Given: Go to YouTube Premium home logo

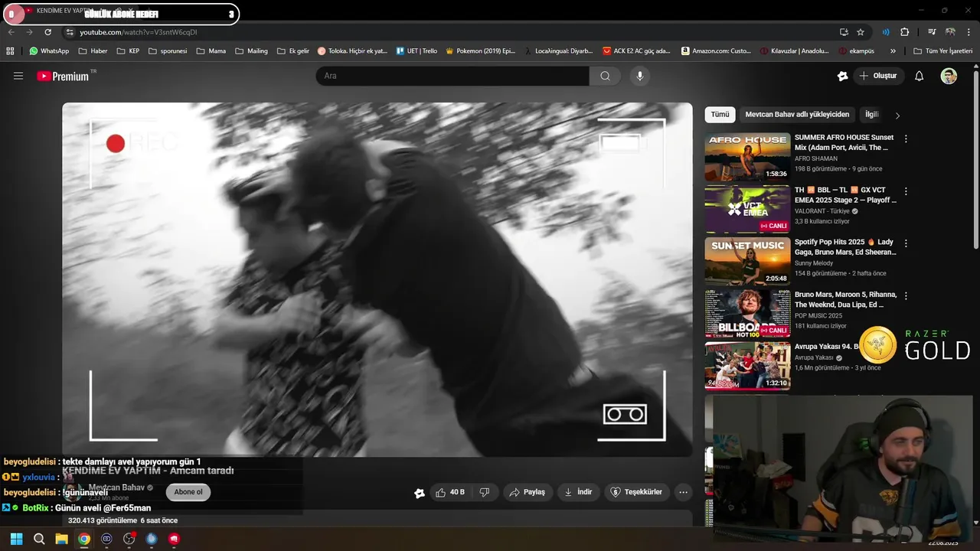Looking at the screenshot, I should [x=63, y=76].
